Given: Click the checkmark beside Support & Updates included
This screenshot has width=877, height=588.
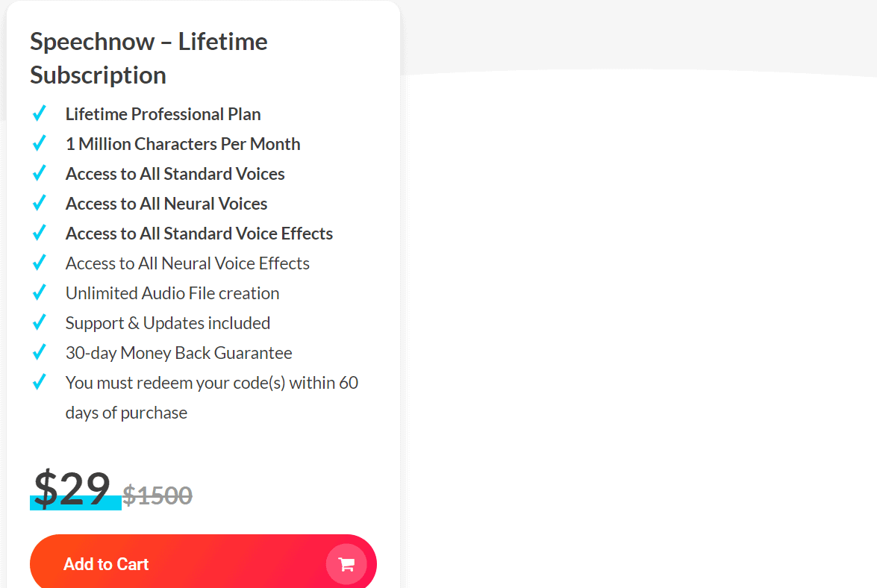Looking at the screenshot, I should click(x=39, y=322).
